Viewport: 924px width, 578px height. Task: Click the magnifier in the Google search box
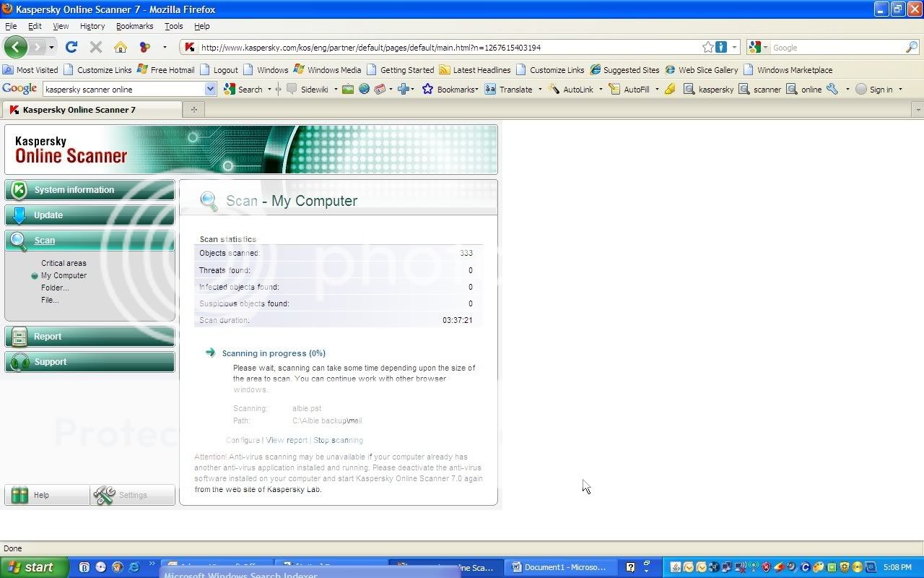point(912,47)
